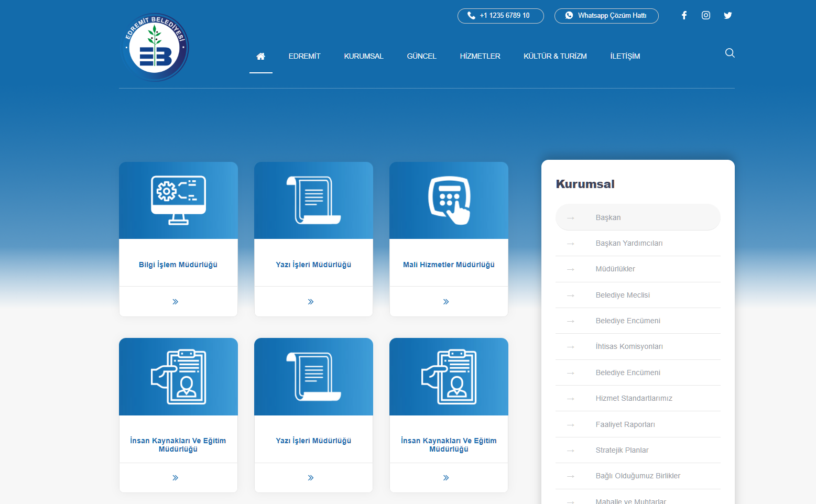Click the Mali Hizmetler Müdürlüğü calculator icon
Screen dimensions: 816x504
(449, 200)
